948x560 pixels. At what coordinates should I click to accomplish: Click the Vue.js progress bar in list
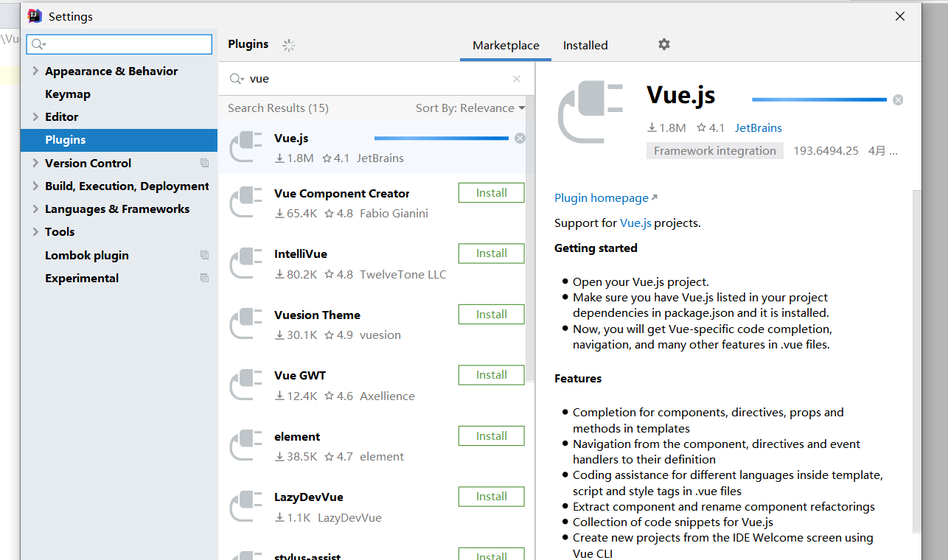coord(441,138)
